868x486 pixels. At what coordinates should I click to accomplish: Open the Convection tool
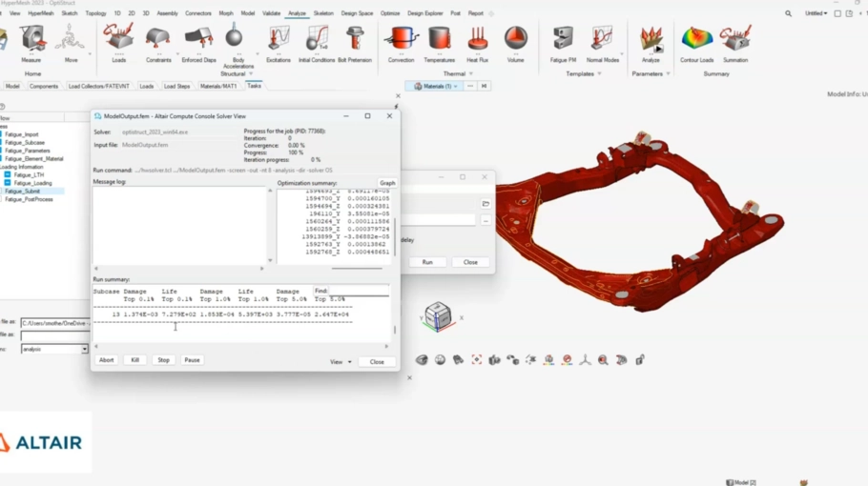tap(402, 39)
